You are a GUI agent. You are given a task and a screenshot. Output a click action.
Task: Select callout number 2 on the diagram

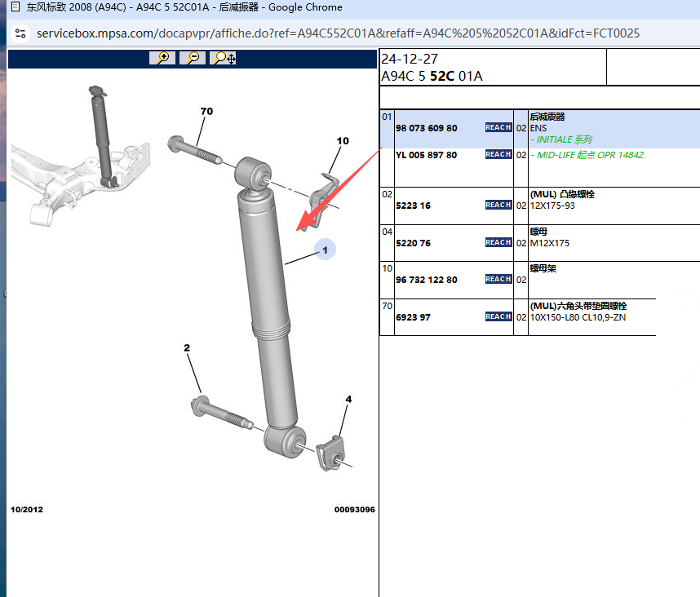tap(187, 347)
